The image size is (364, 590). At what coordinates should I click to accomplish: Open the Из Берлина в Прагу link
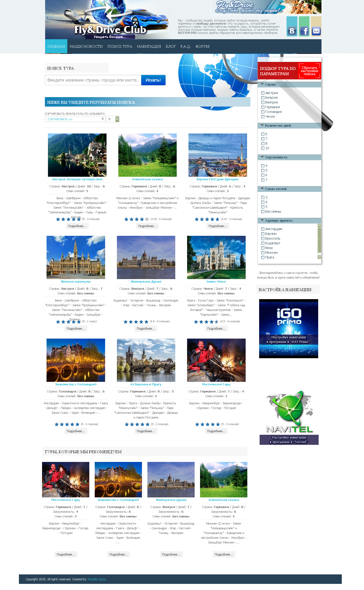click(x=146, y=385)
